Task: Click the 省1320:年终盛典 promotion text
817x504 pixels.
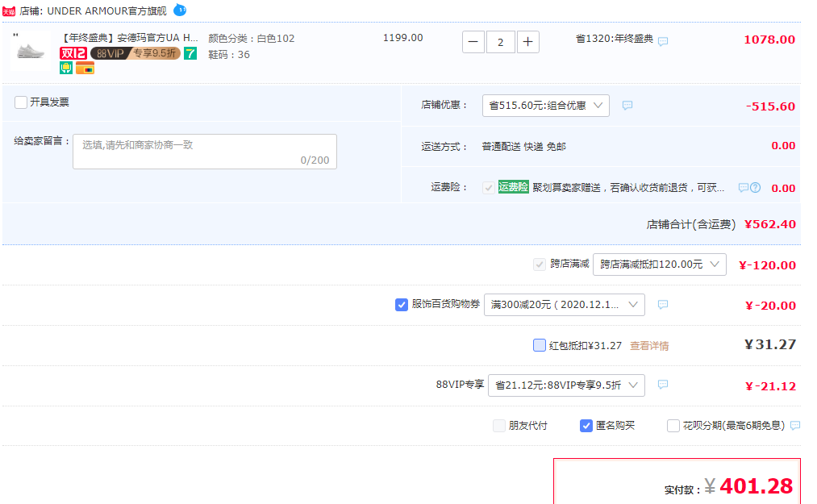Action: point(615,39)
